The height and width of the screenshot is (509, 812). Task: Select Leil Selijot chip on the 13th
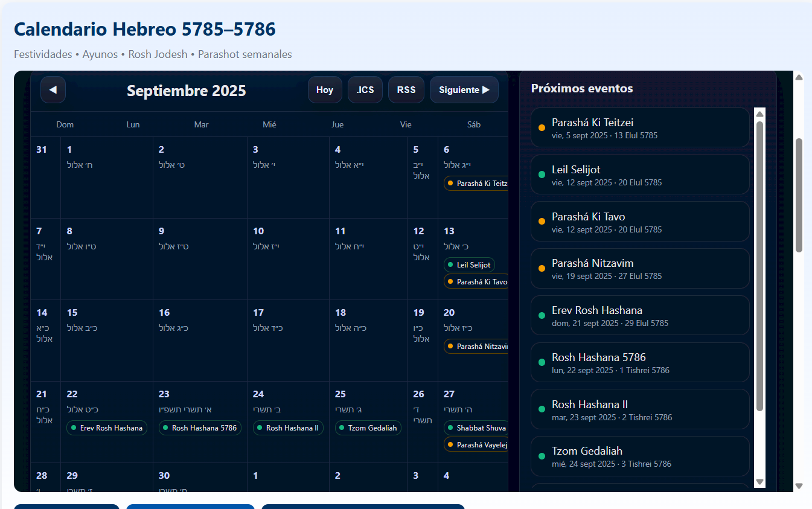point(469,265)
